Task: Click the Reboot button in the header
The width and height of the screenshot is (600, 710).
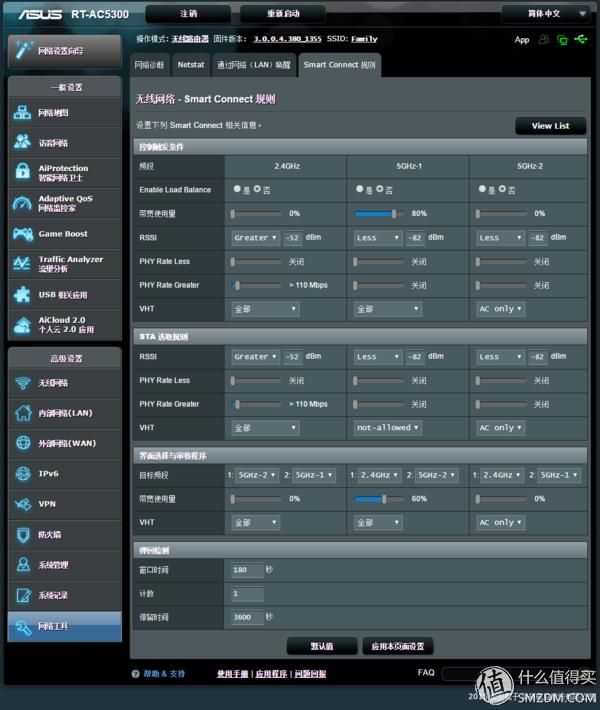Action: tap(283, 14)
